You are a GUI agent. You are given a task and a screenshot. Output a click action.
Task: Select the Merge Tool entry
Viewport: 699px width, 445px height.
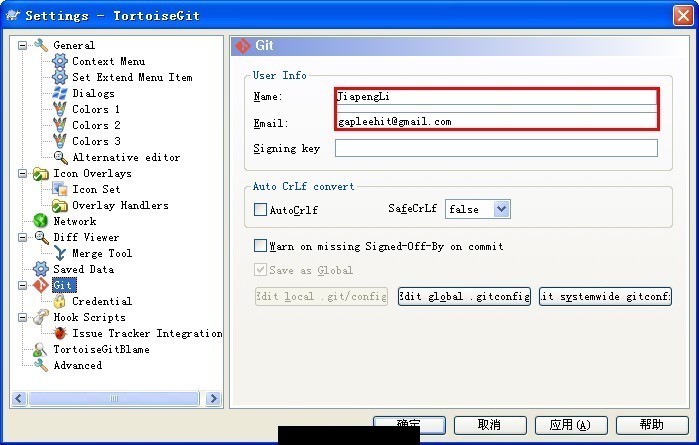coord(102,253)
